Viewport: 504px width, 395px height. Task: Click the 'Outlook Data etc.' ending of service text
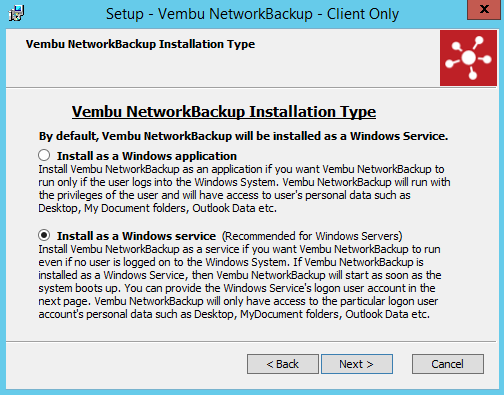(387, 314)
